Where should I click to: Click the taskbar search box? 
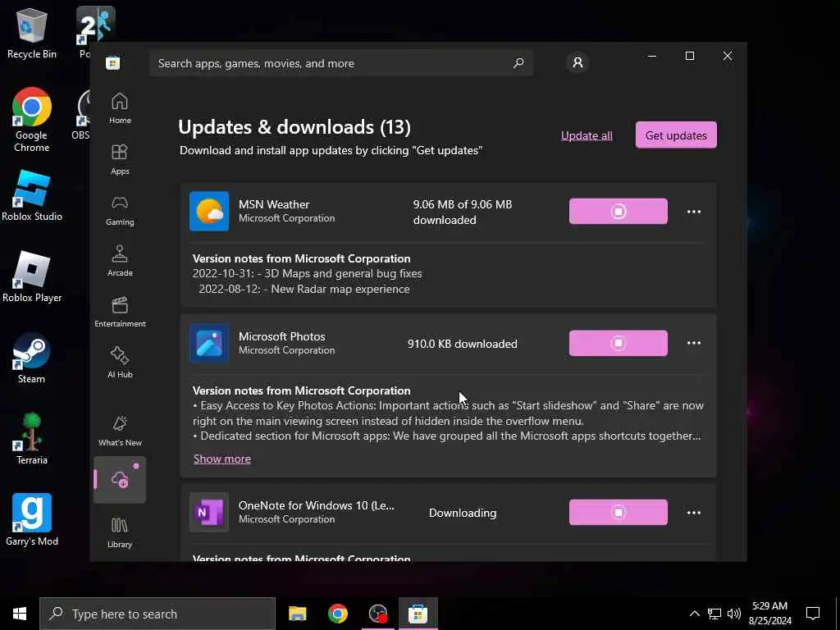pyautogui.click(x=157, y=614)
